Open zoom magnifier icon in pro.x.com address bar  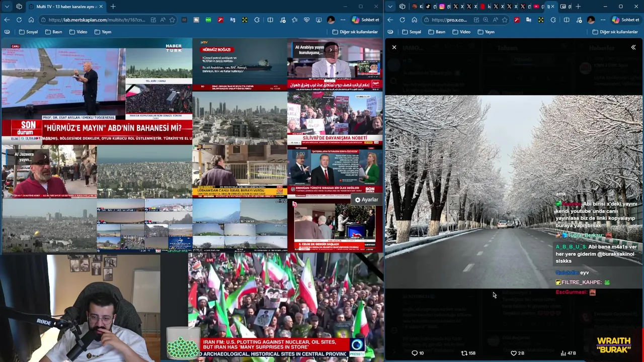[x=486, y=20]
